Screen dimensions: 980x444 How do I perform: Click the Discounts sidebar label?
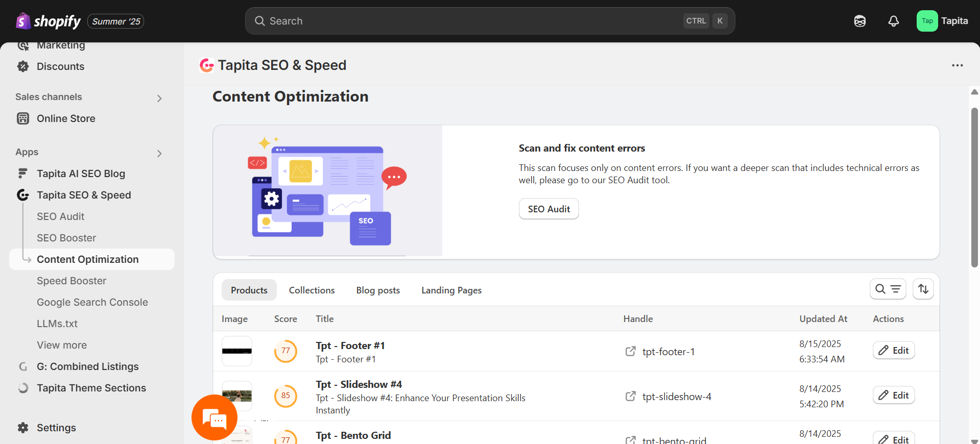60,66
